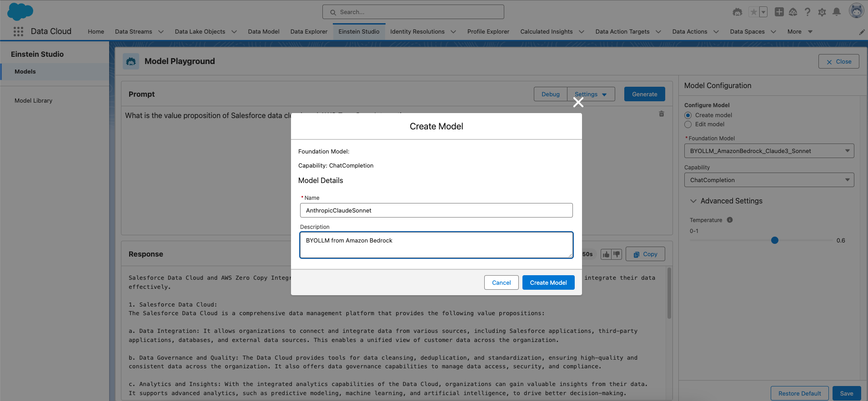Select the Create model radio button

point(688,115)
